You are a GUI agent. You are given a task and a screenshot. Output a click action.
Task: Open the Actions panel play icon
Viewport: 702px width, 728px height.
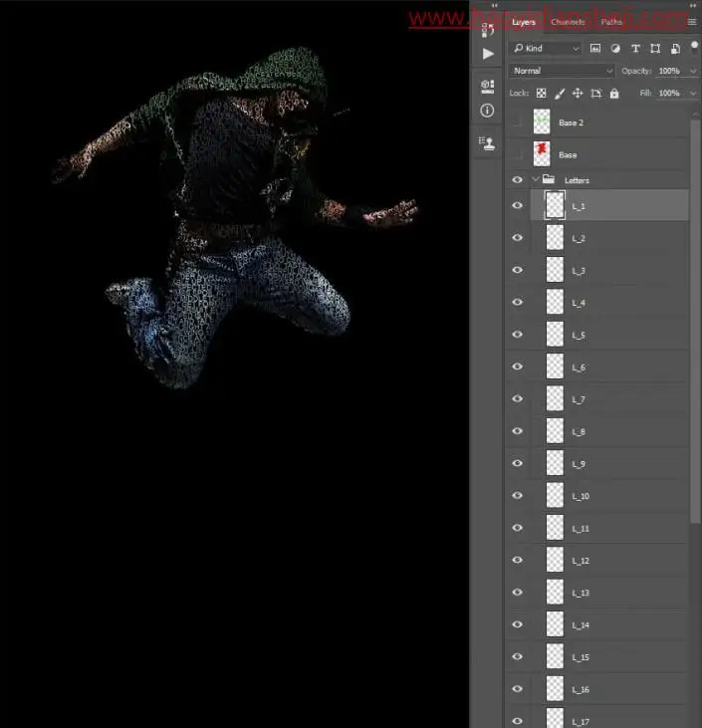(x=488, y=54)
